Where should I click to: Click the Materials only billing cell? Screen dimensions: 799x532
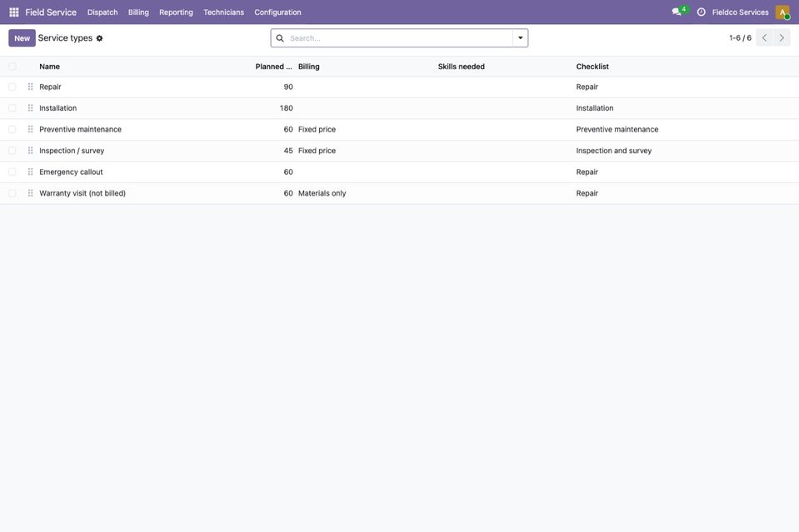pyautogui.click(x=322, y=193)
